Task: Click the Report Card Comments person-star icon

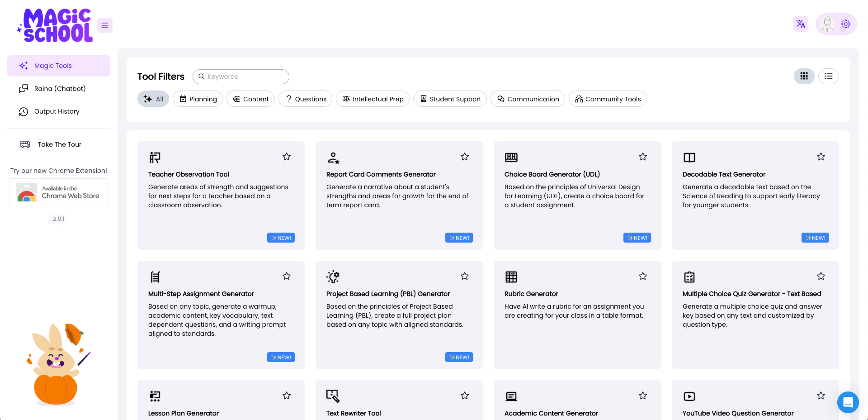Action: click(333, 157)
